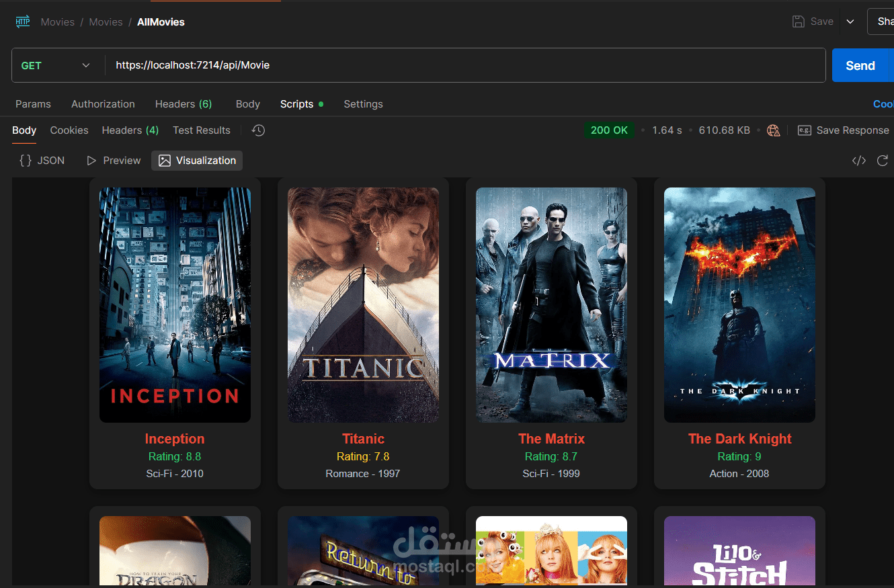Click The Dark Knight movie poster

739,305
